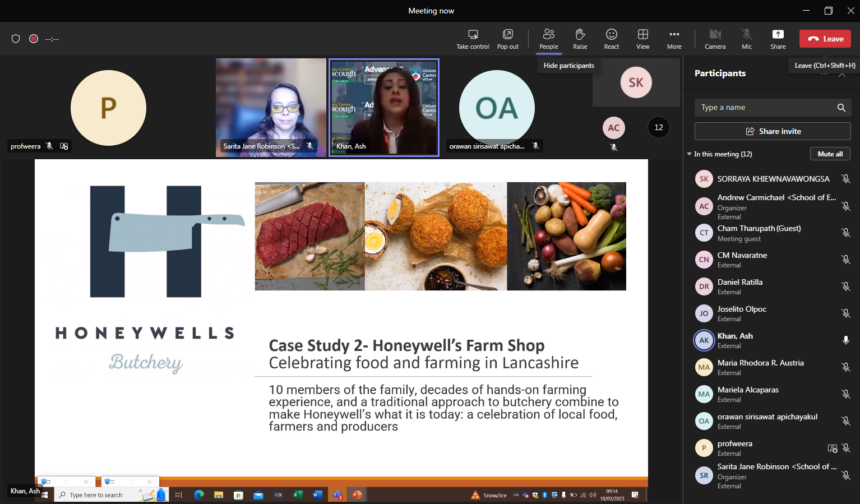Viewport: 860px width, 504px height.
Task: Select the Mariela Alcaparas participant row
Action: (773, 394)
